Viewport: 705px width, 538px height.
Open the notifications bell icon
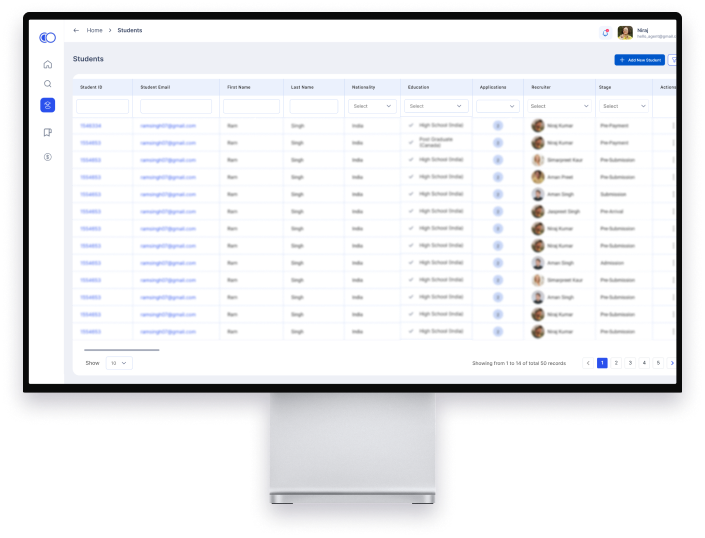click(x=605, y=32)
